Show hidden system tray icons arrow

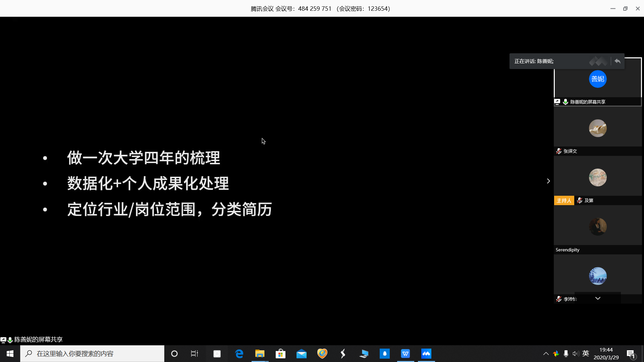click(546, 354)
